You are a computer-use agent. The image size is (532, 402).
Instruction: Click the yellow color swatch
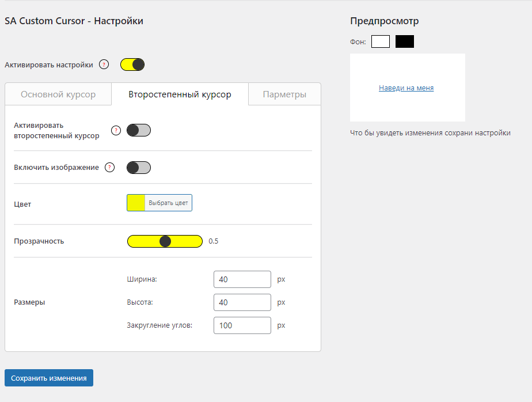tap(136, 203)
